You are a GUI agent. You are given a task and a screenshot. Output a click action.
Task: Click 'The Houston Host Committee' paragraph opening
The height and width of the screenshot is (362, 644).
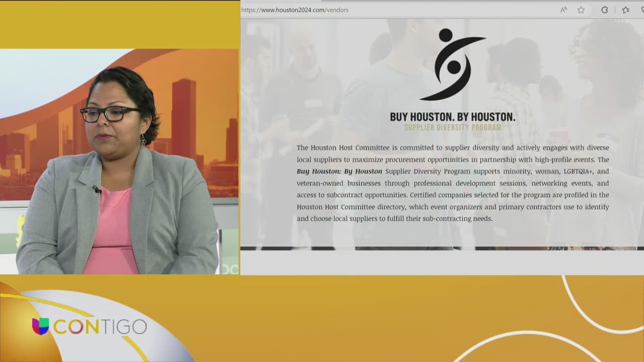click(x=341, y=148)
